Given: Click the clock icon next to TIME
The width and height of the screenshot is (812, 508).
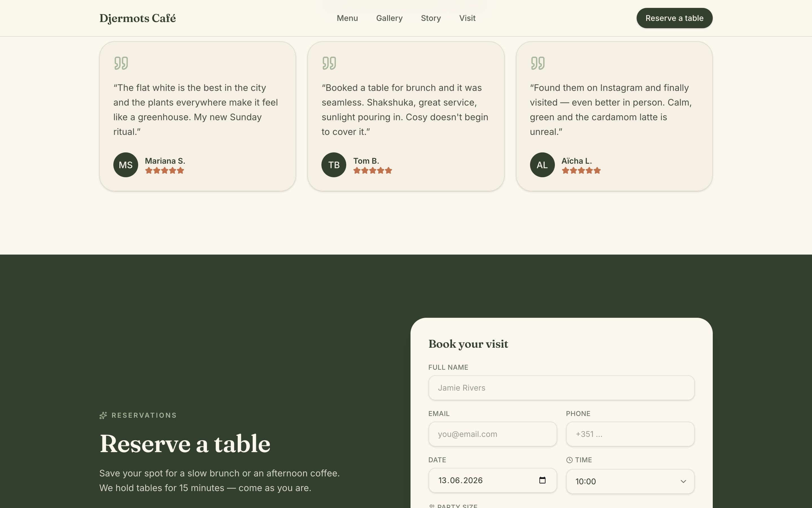Looking at the screenshot, I should 570,460.
